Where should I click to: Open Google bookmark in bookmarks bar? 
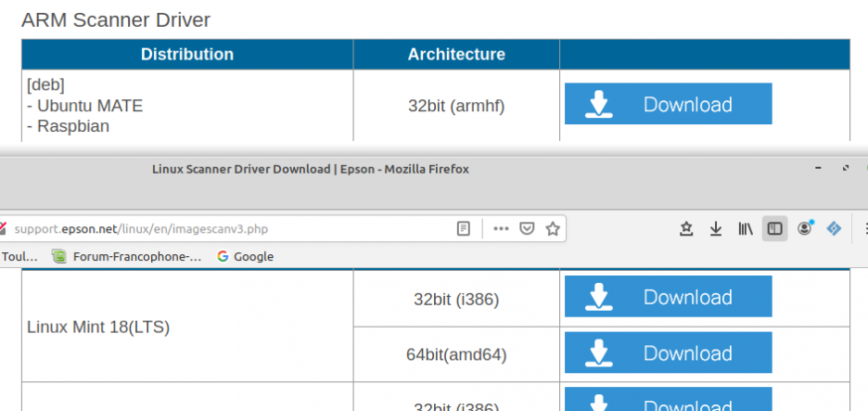tap(245, 256)
